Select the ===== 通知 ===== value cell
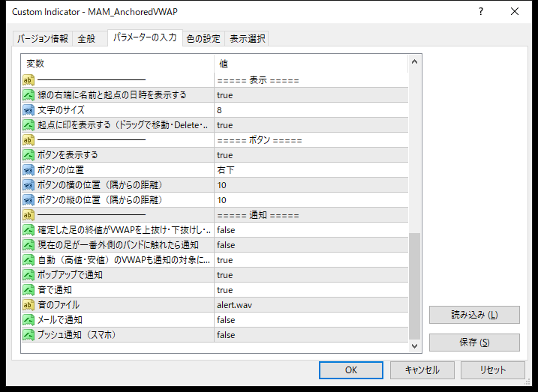 tap(311, 215)
